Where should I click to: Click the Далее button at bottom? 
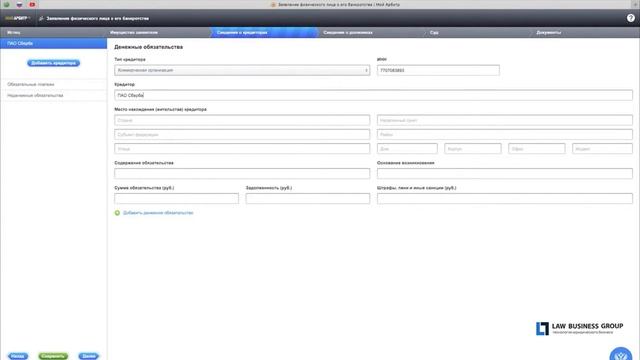(x=89, y=356)
